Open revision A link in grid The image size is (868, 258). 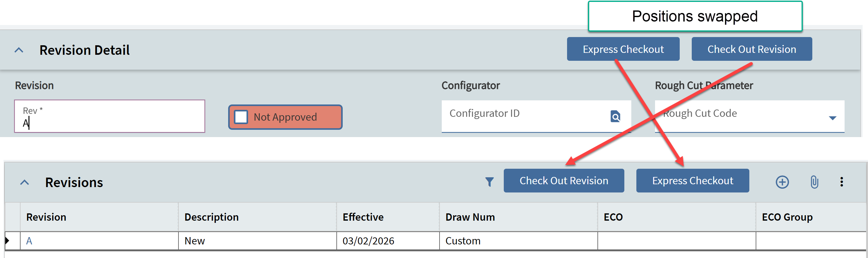pyautogui.click(x=29, y=241)
